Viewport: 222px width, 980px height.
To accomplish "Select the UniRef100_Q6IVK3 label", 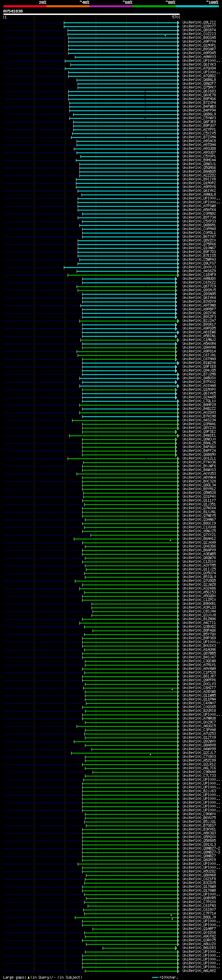I will click(199, 64).
